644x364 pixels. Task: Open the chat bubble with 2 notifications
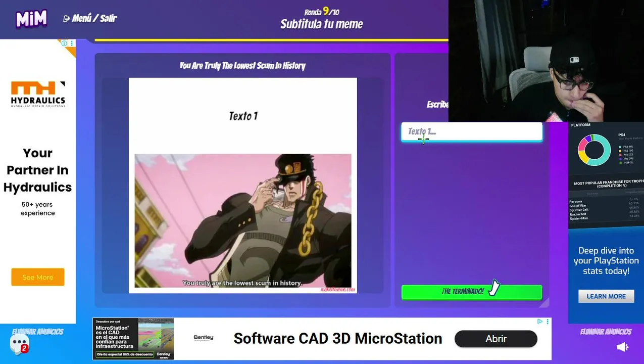tap(19, 344)
